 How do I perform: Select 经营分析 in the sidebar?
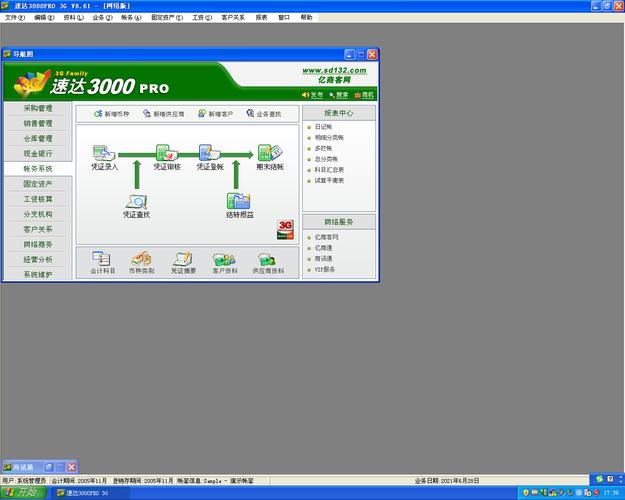[38, 260]
